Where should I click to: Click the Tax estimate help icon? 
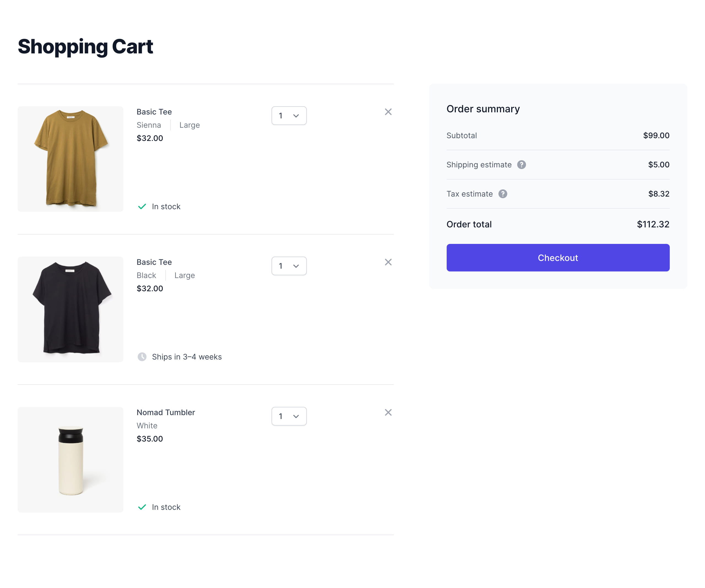[503, 194]
